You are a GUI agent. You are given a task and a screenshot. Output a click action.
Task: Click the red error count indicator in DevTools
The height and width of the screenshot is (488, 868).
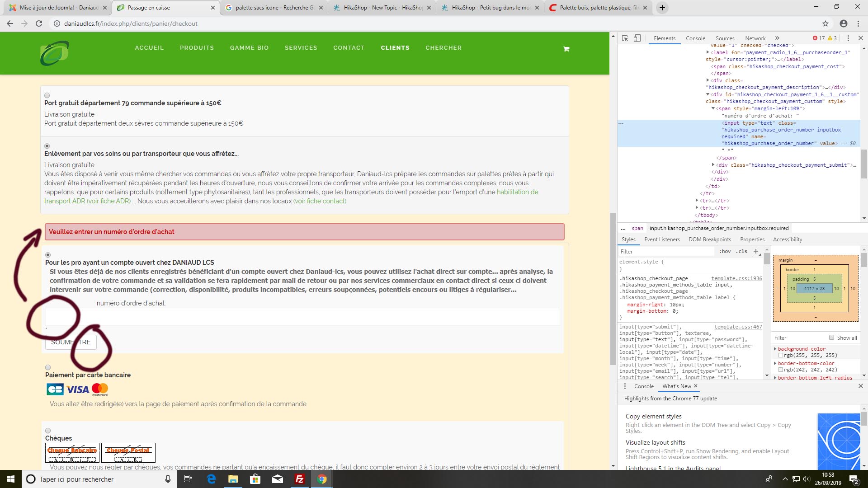(818, 38)
